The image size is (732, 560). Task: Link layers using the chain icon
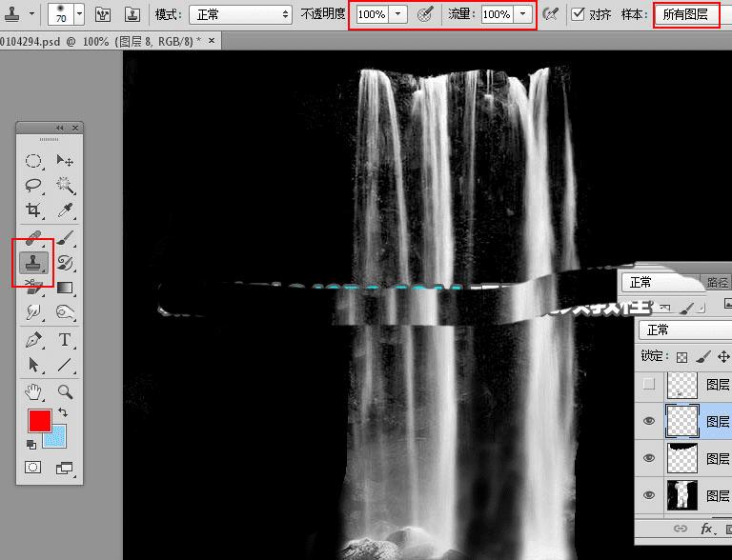pos(681,529)
